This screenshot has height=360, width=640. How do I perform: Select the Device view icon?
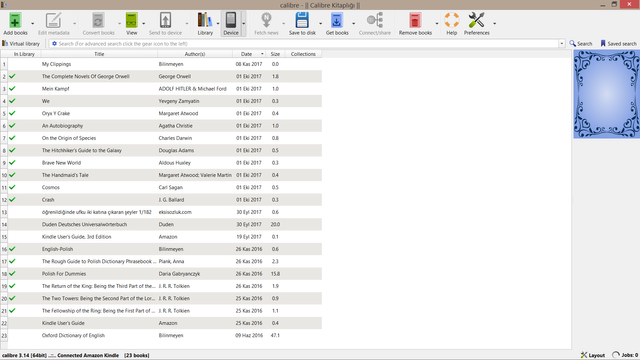pos(231,20)
